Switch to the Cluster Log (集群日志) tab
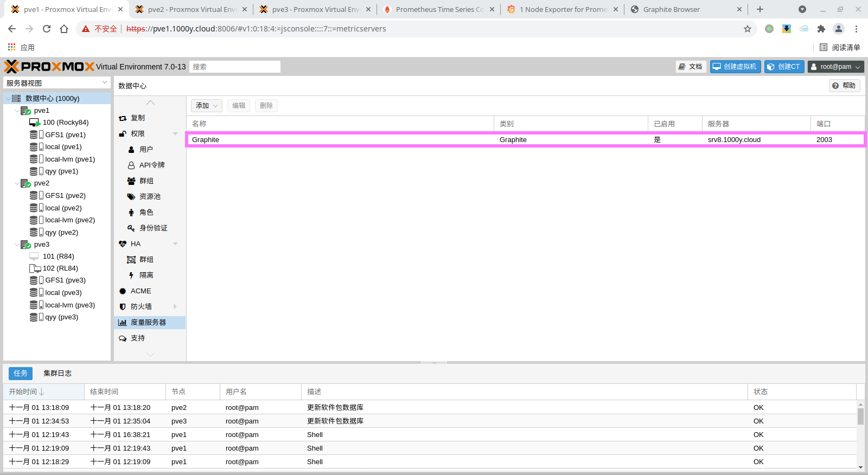 coord(58,373)
